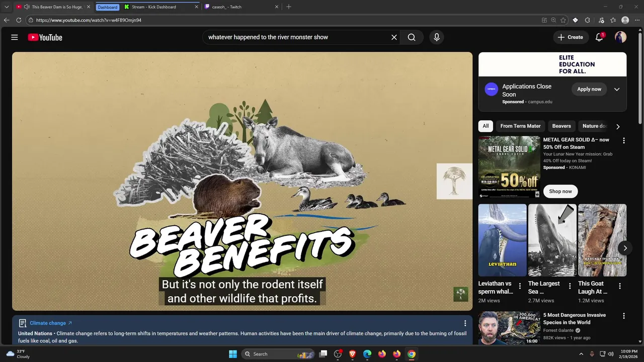Screen dimensions: 644x362
Task: Open 5 Most Dangerous Invasive Species title
Action: 574,319
